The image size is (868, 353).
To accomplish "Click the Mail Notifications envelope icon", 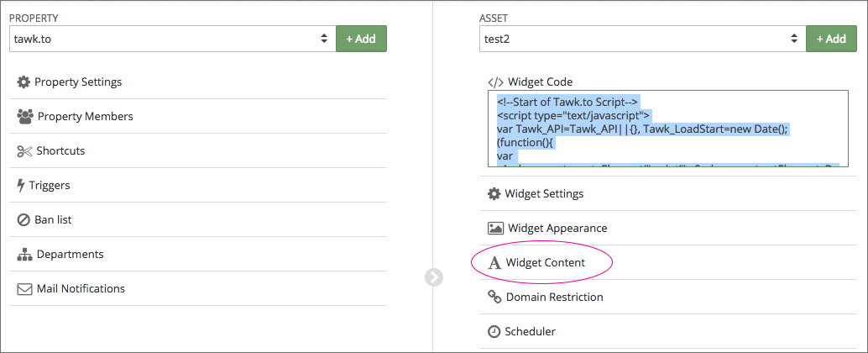I will pos(24,289).
